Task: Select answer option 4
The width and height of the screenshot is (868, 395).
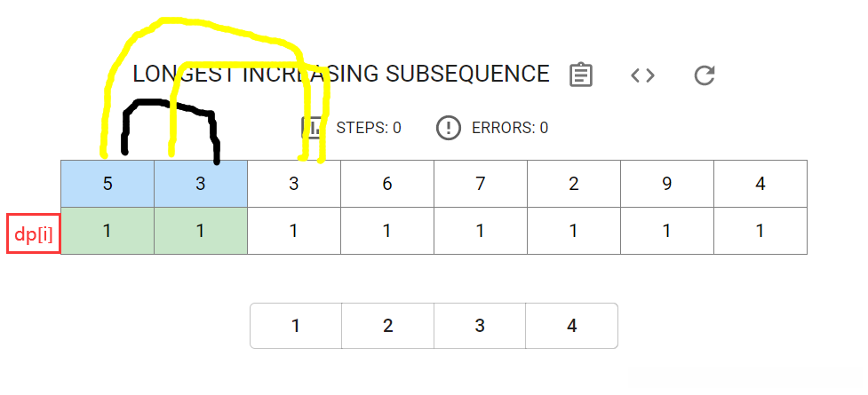Action: coord(572,326)
